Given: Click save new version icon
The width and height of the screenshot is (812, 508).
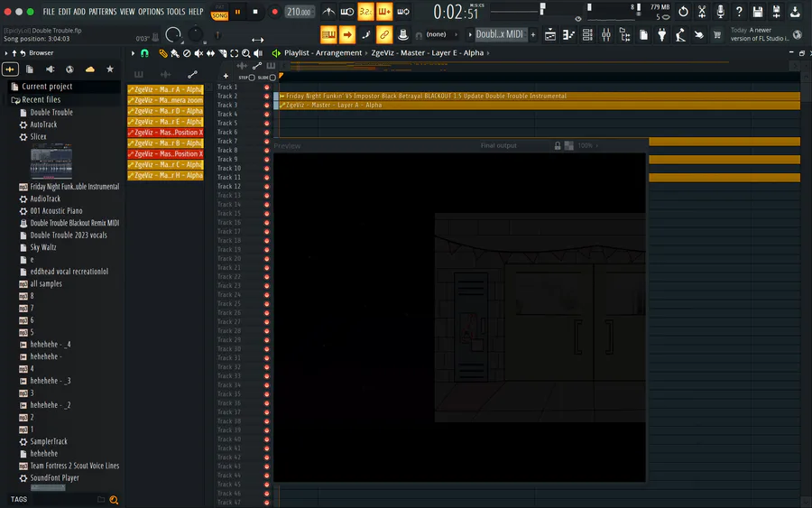Looking at the screenshot, I should coord(776,12).
